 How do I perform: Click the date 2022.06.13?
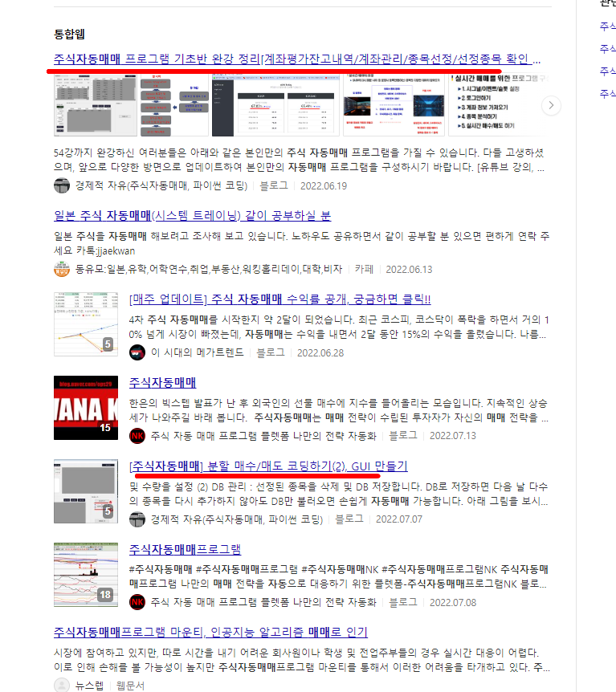click(409, 269)
